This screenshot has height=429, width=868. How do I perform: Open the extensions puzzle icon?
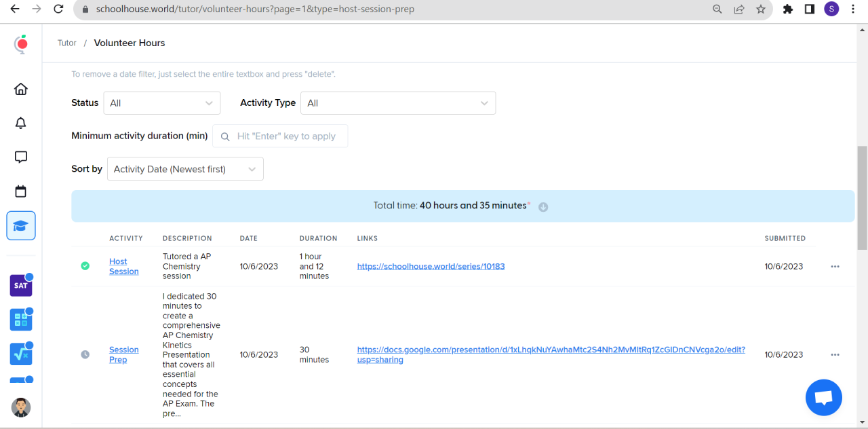(x=787, y=10)
